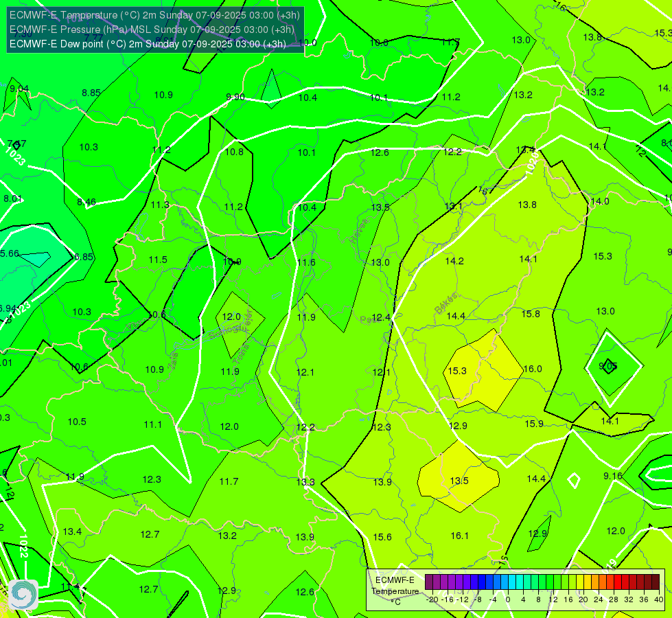
Task: Click the 14.0 temperature value
Action: 600,202
